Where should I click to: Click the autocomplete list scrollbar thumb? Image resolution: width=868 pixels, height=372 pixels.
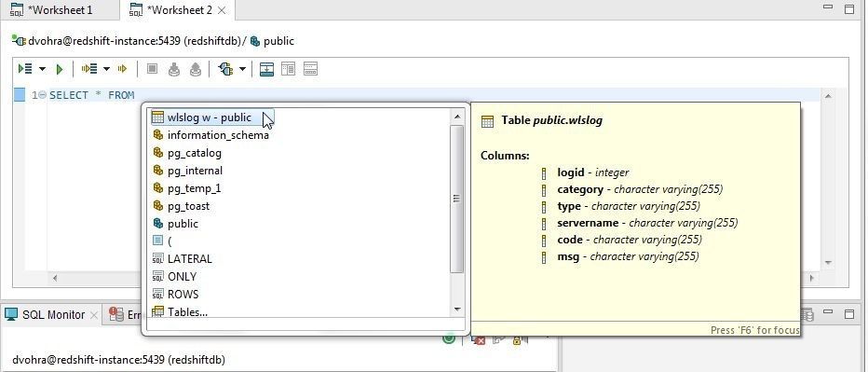457,199
